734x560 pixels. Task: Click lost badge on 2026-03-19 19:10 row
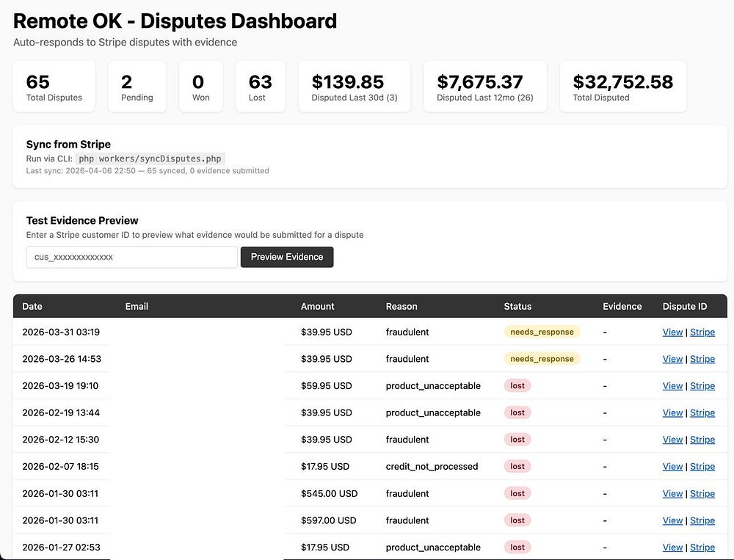tap(517, 386)
